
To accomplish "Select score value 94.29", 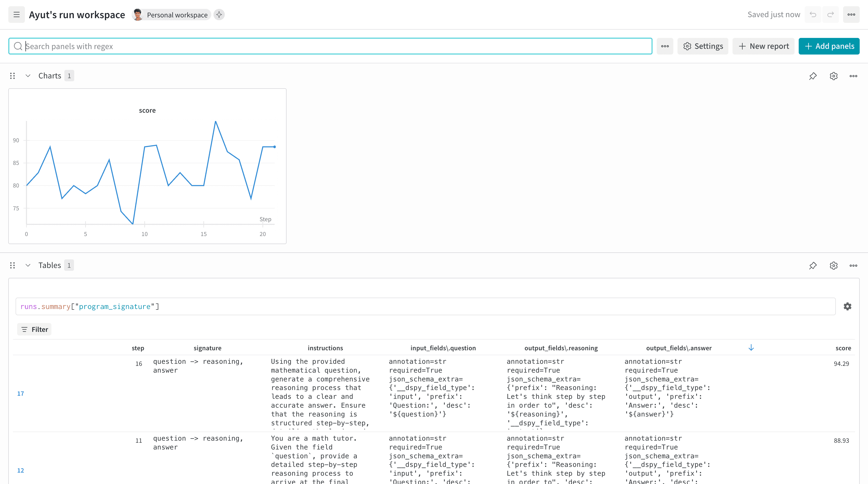I will point(841,364).
